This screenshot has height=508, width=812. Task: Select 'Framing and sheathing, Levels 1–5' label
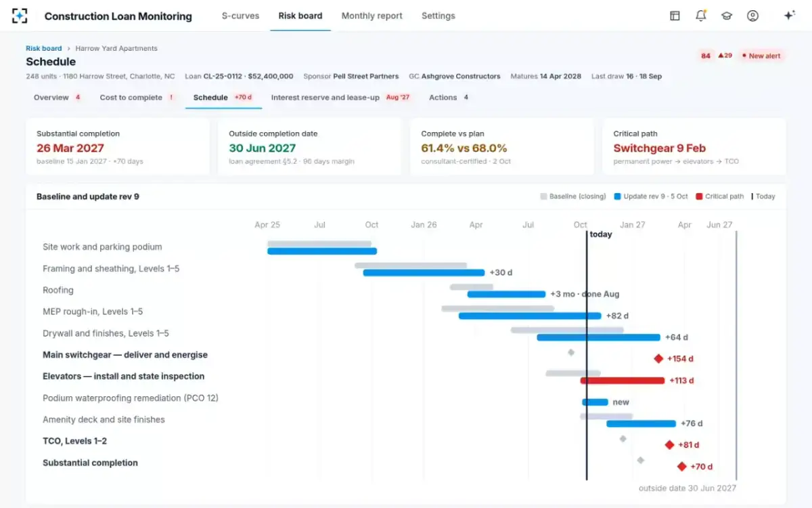coord(111,268)
